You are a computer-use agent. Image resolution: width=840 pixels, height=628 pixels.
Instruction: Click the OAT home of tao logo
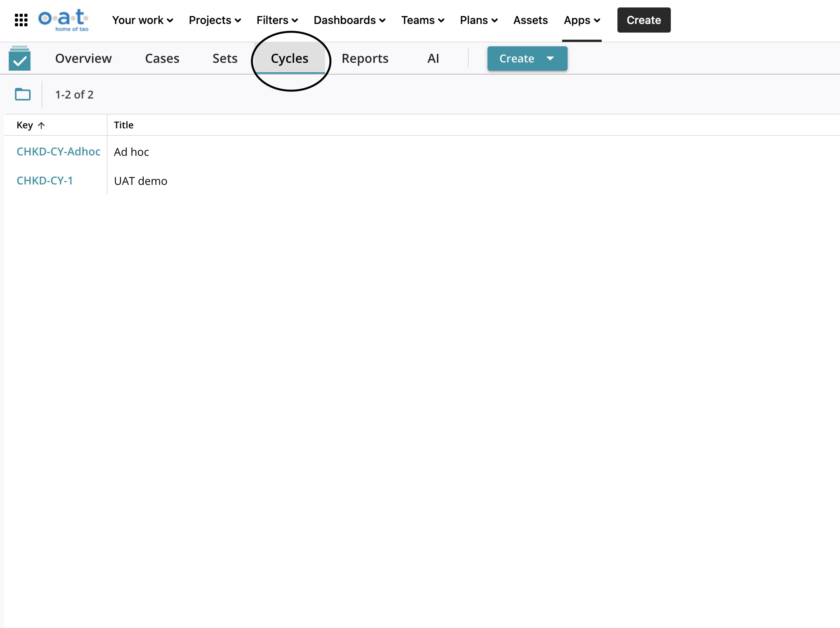[64, 20]
